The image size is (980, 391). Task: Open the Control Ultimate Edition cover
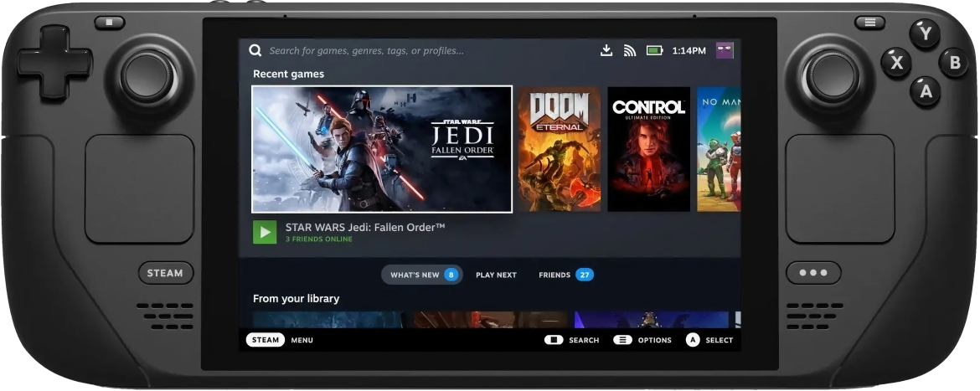(649, 149)
